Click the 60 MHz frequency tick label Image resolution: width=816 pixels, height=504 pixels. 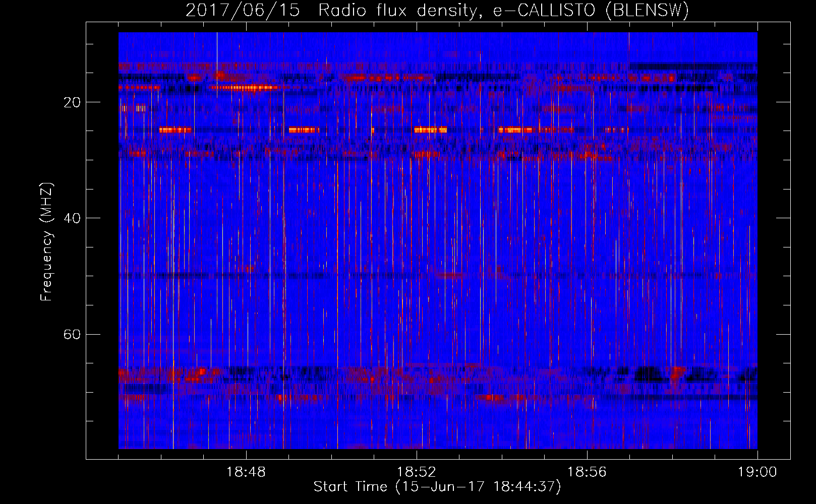pyautogui.click(x=72, y=334)
